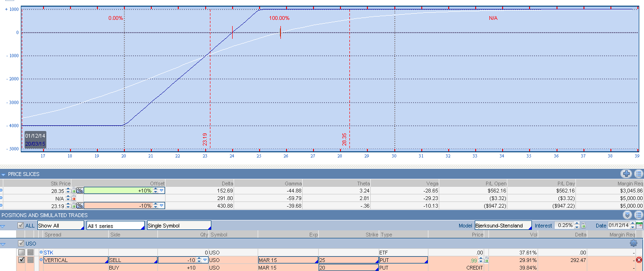Toggle lock icon on 23.19 price slice
This screenshot has width=644, height=271.
(x=74, y=206)
